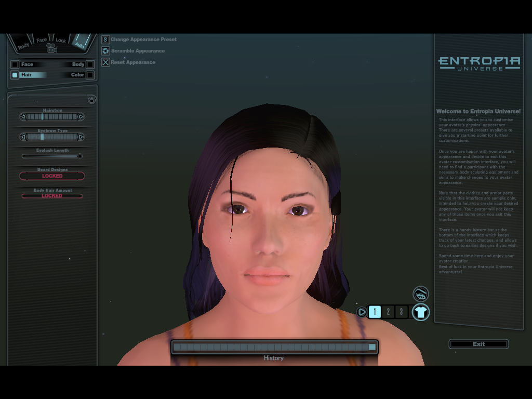The height and width of the screenshot is (399, 532).
Task: Click the Scramble Appearance icon
Action: point(106,50)
